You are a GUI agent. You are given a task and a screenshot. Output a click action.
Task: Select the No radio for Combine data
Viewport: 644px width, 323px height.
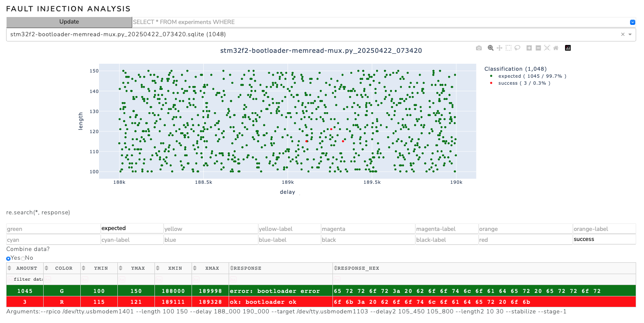click(x=23, y=258)
